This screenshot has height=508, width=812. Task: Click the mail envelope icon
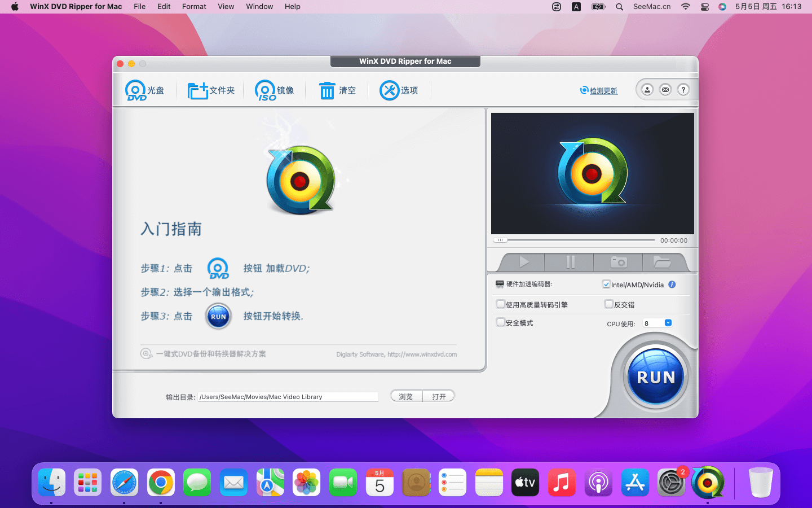[x=665, y=90]
